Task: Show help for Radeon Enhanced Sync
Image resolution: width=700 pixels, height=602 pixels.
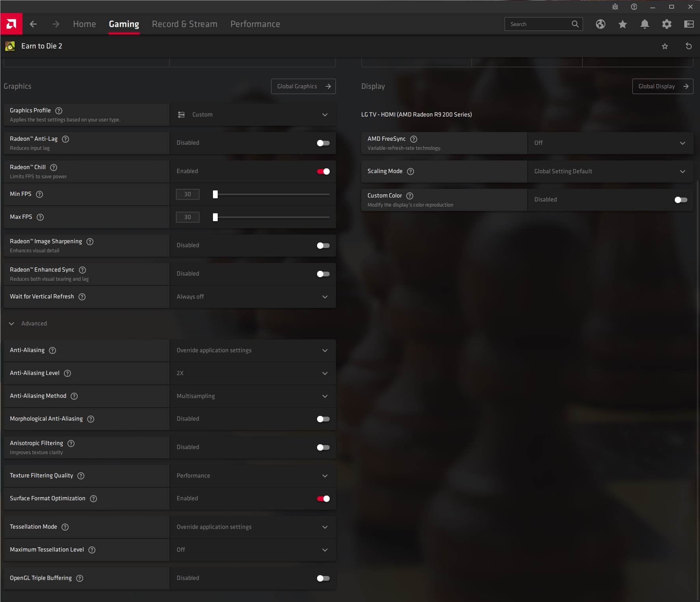Action: pyautogui.click(x=82, y=270)
